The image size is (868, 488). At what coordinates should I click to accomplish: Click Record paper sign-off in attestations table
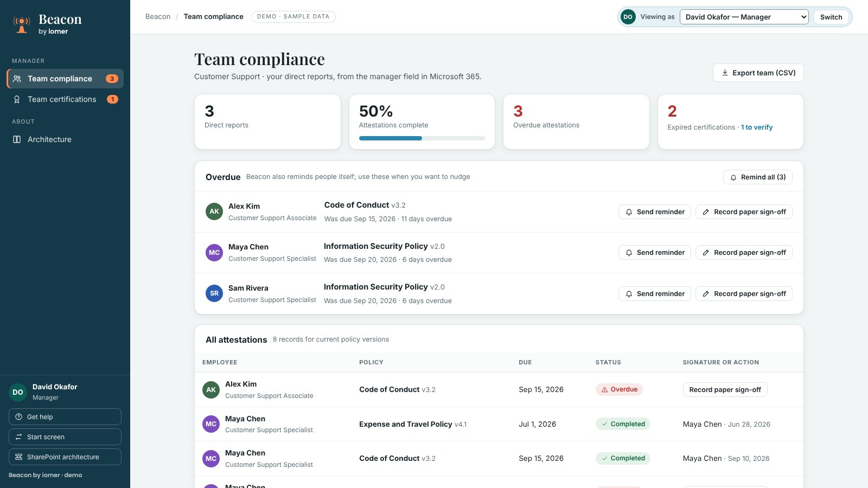(x=725, y=390)
